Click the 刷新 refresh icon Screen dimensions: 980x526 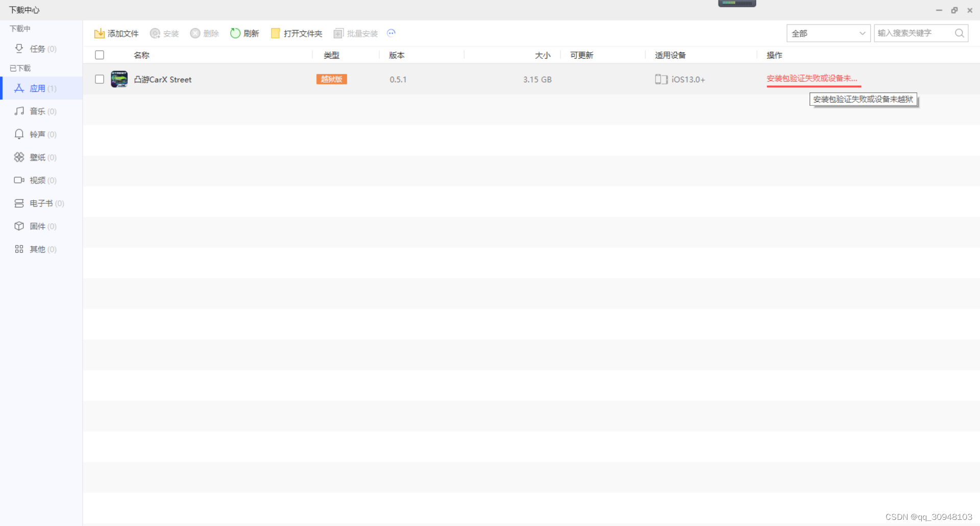coord(235,33)
